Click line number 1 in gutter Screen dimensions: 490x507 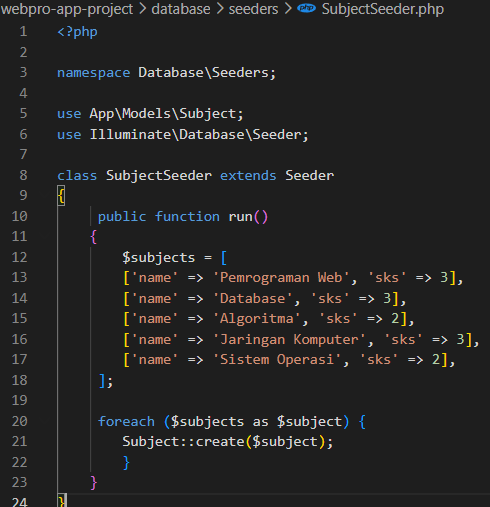23,32
